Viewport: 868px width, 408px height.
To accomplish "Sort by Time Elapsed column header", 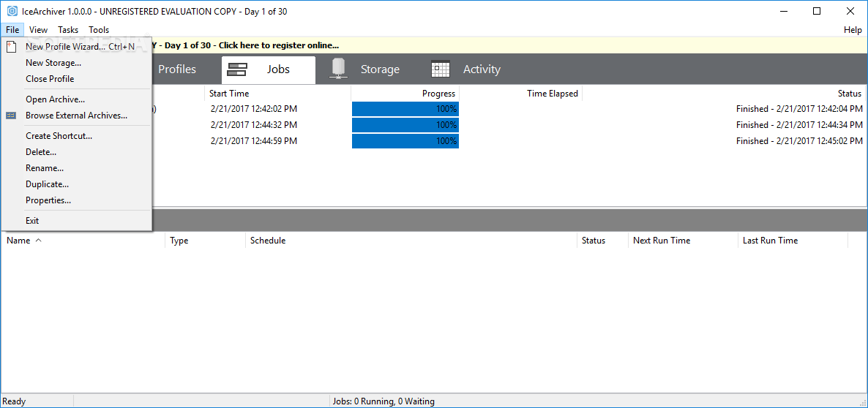I will (521, 94).
